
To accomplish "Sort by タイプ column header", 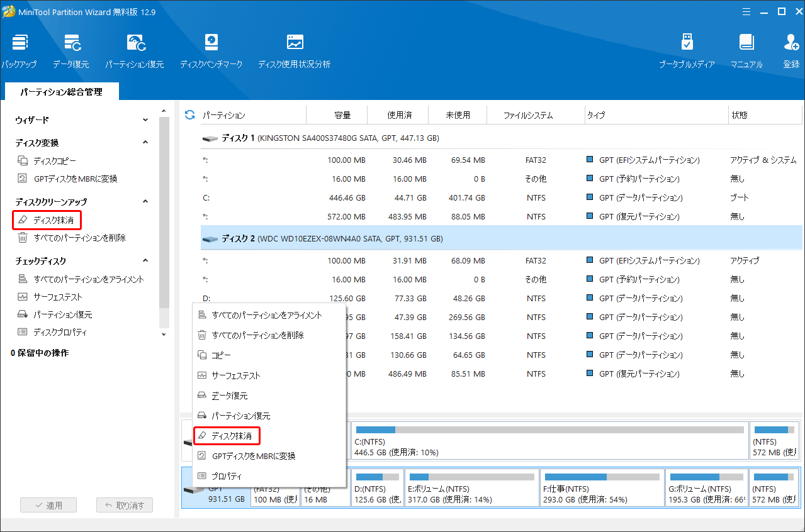I will (656, 115).
